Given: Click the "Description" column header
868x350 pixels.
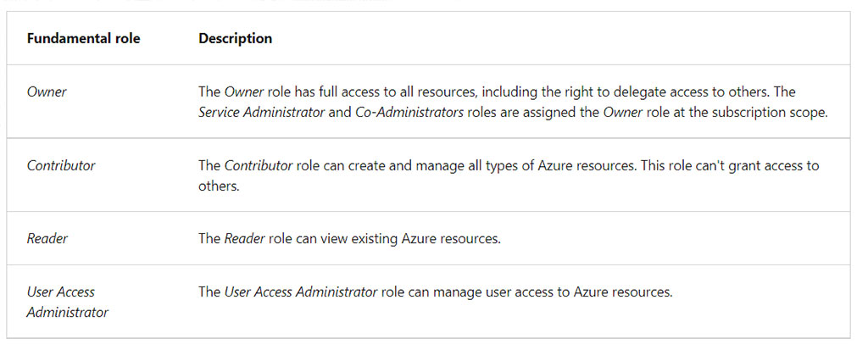Looking at the screenshot, I should click(x=235, y=39).
